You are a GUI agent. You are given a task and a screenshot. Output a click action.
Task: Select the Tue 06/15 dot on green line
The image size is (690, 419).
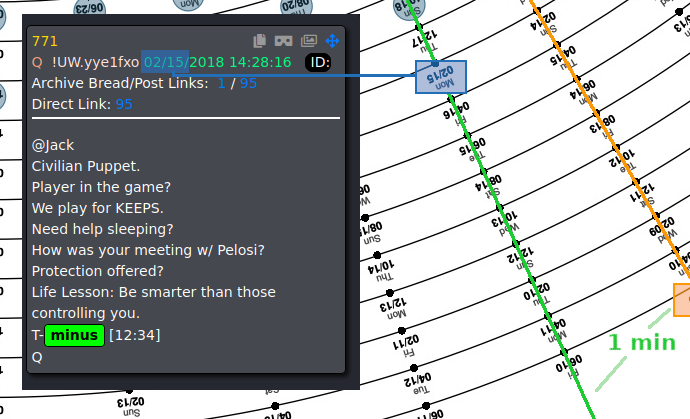coord(468,135)
